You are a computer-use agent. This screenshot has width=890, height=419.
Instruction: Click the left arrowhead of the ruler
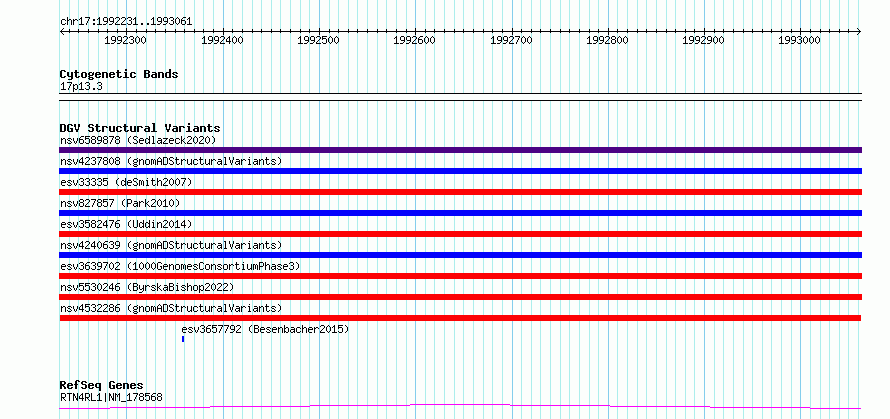click(x=62, y=32)
